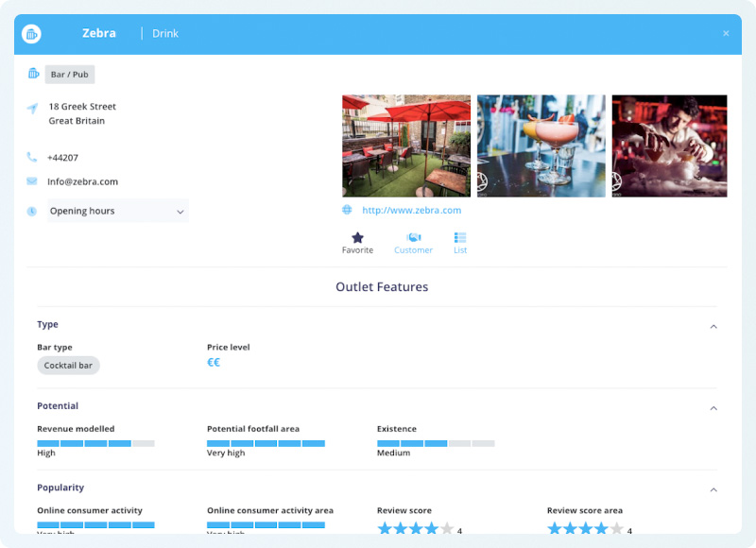Click the beer icon beside Bar / Pub
The width and height of the screenshot is (756, 548).
[33, 74]
